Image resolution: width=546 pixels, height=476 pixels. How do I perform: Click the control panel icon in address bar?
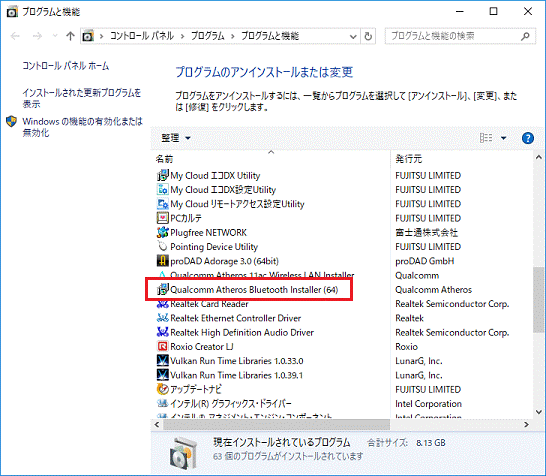tap(88, 36)
